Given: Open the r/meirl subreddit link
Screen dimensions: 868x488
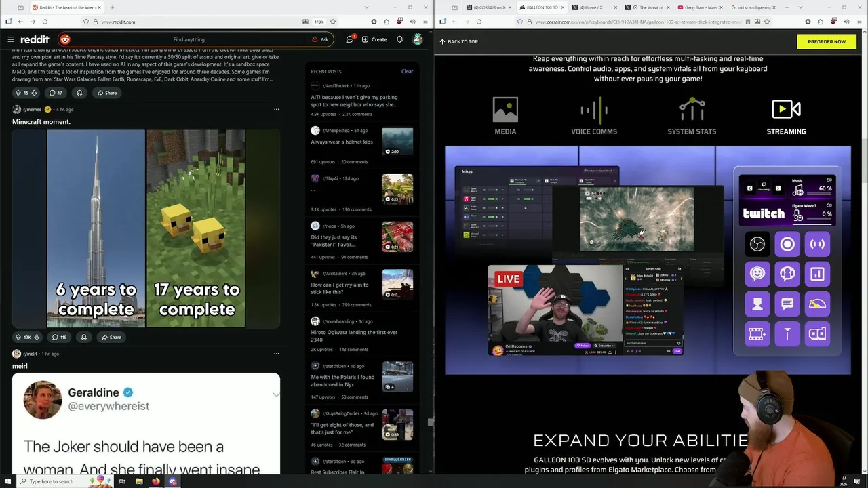Looking at the screenshot, I should coord(31,354).
